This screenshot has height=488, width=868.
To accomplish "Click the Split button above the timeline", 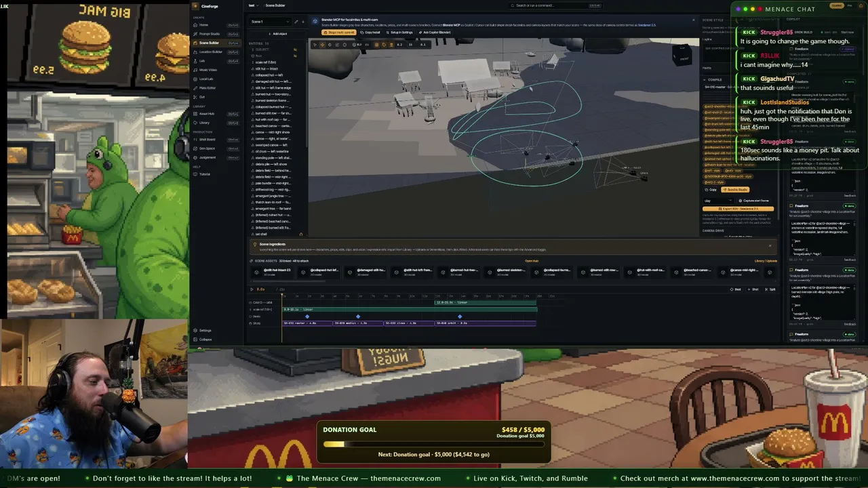I will [770, 289].
